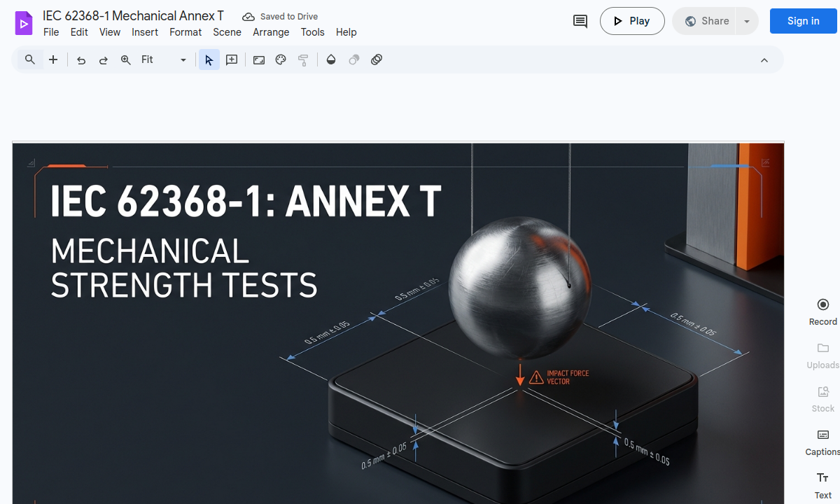Select the arrow selection tool
The width and height of the screenshot is (840, 504).
click(x=209, y=59)
